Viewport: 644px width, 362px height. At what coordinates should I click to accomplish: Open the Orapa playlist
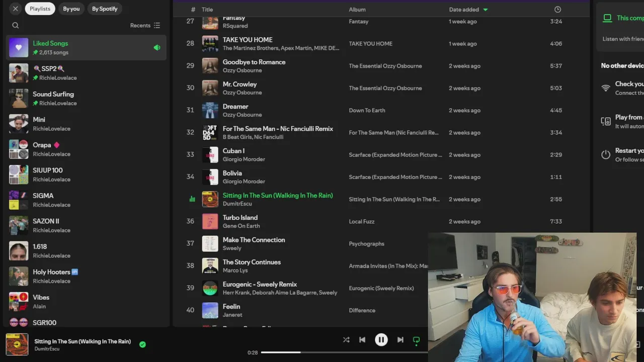[x=86, y=149]
